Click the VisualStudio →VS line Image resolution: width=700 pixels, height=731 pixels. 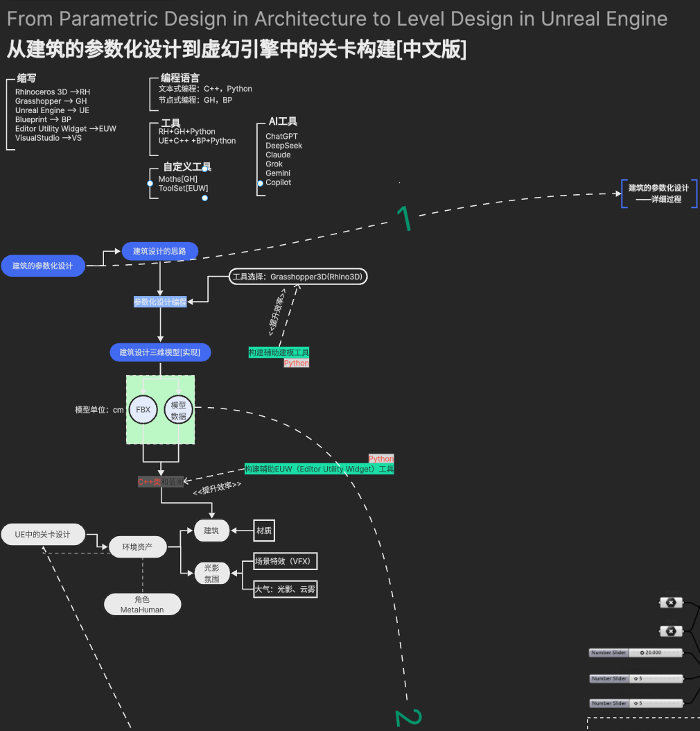49,138
